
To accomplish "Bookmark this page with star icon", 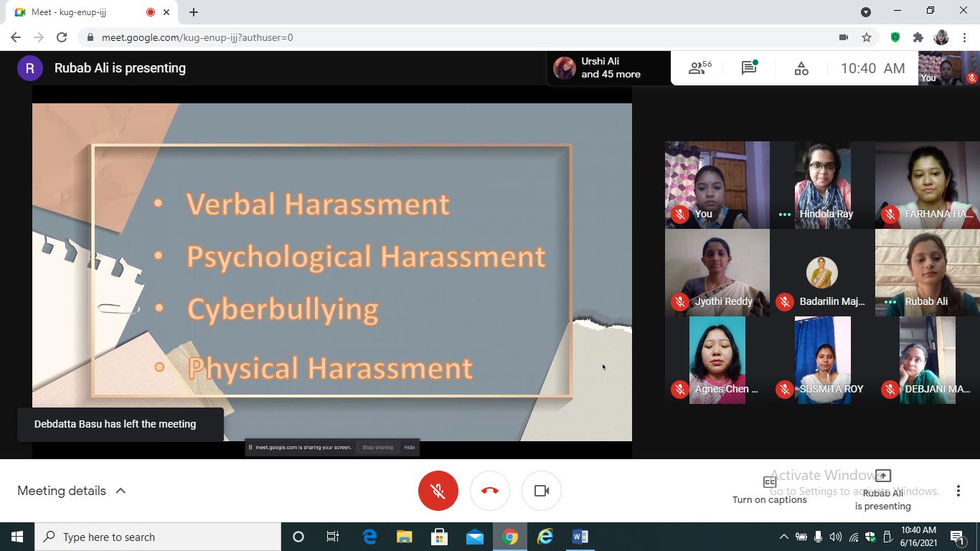I will pos(867,37).
